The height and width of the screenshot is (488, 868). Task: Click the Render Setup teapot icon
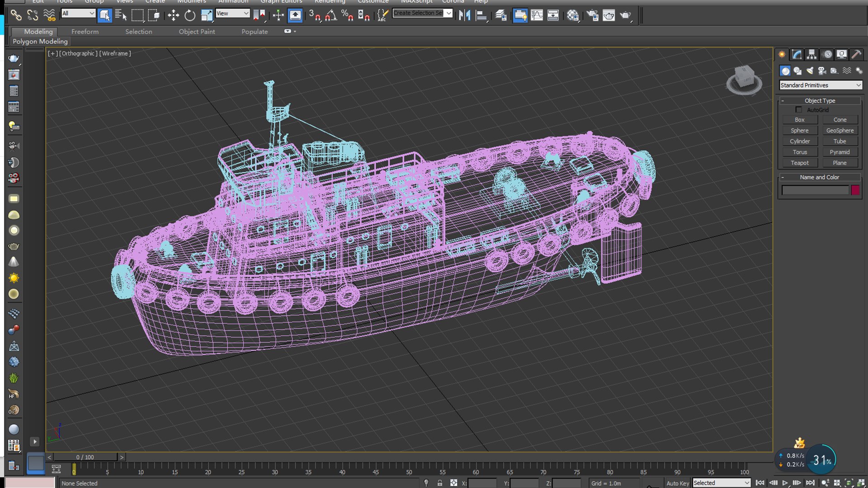592,15
